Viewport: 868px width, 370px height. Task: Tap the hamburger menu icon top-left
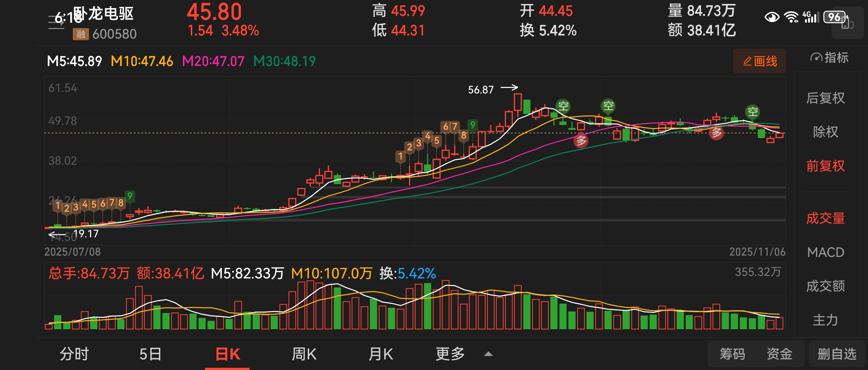pos(56,22)
